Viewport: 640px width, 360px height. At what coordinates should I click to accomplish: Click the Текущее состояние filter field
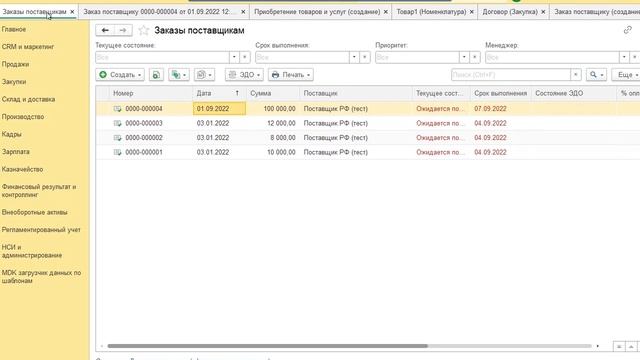point(162,57)
